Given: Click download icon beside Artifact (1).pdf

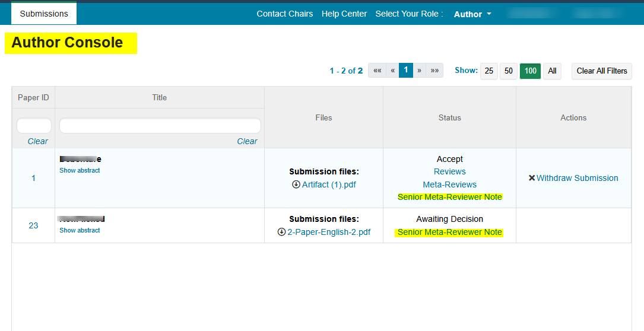Looking at the screenshot, I should coord(296,184).
